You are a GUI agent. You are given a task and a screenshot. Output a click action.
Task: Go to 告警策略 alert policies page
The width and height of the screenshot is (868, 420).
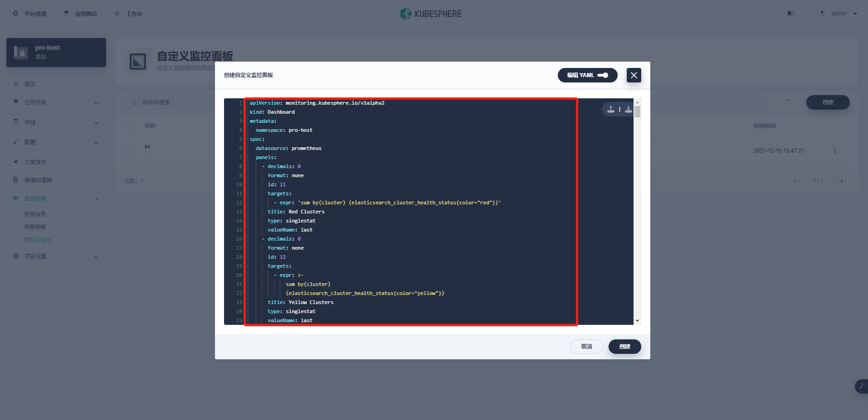(x=35, y=226)
